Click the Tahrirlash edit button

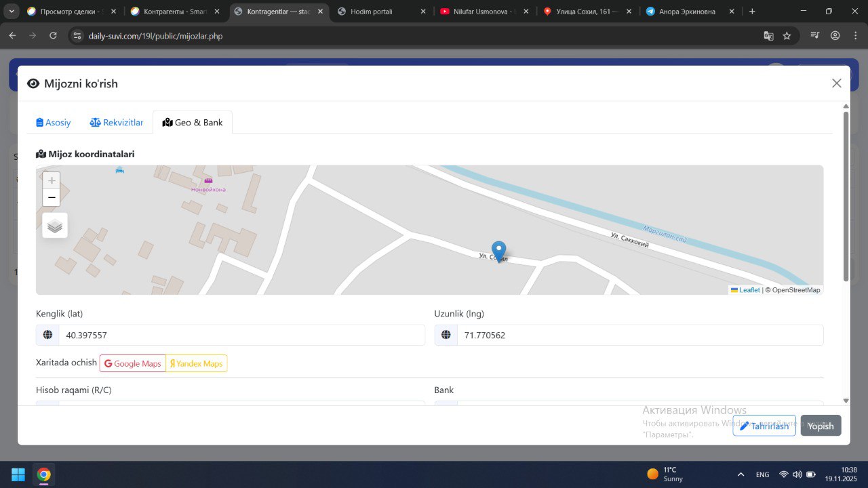764,426
